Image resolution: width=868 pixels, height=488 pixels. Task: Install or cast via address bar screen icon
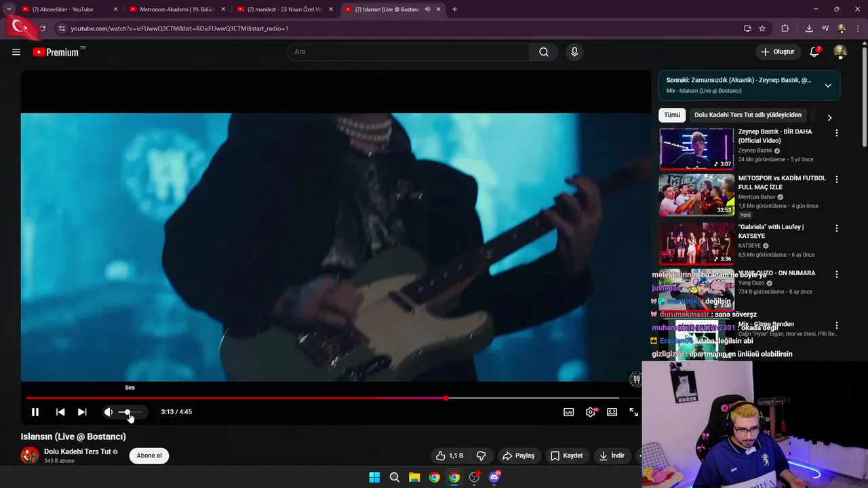(747, 28)
